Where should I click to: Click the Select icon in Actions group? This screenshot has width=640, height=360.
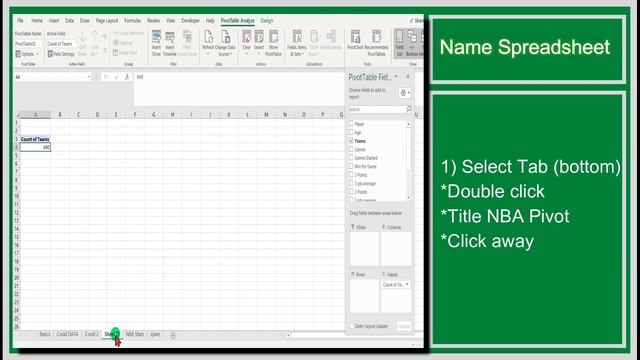pyautogui.click(x=259, y=37)
